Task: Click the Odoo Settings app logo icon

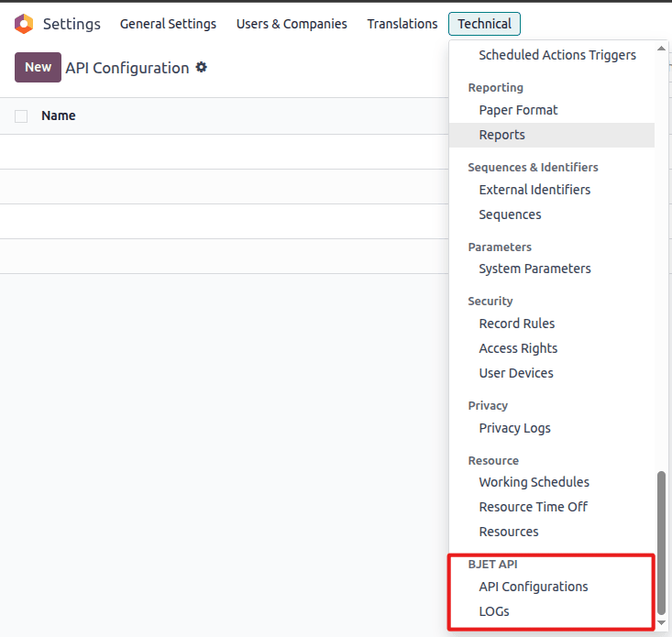Action: tap(24, 24)
